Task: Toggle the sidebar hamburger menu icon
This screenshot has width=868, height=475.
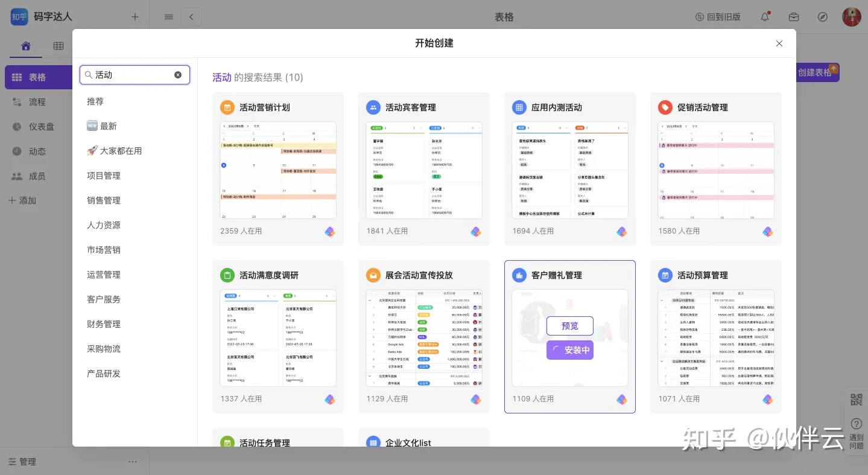Action: point(169,17)
